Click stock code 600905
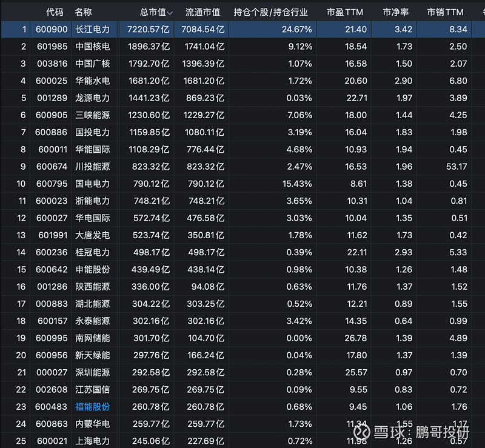 pyautogui.click(x=52, y=115)
